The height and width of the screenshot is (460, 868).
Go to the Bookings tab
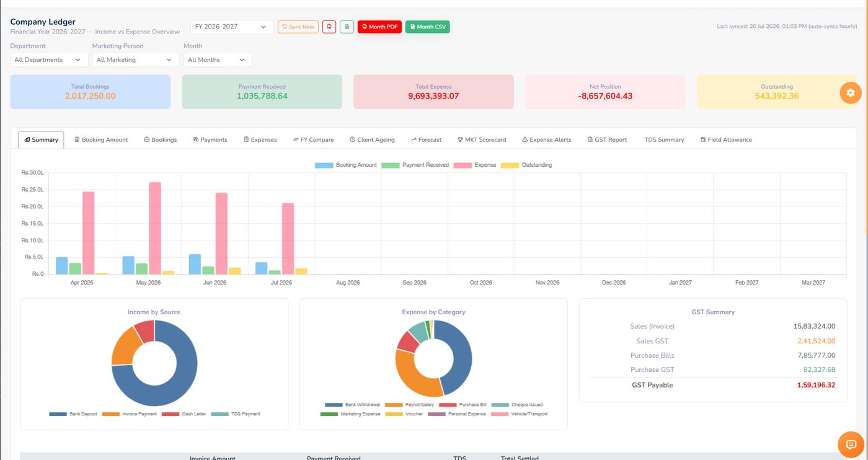160,139
